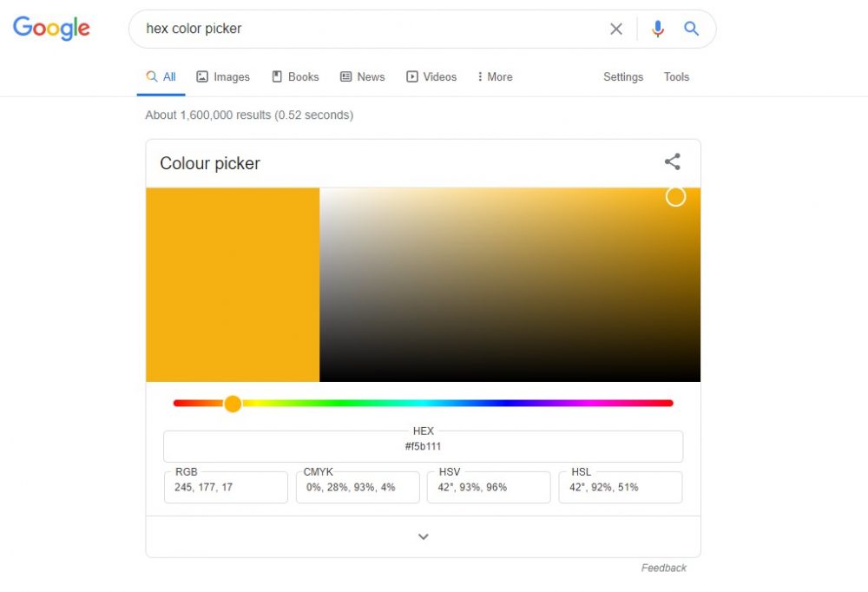Click the Feedback link
Image resolution: width=868 pixels, height=592 pixels.
pyautogui.click(x=664, y=568)
